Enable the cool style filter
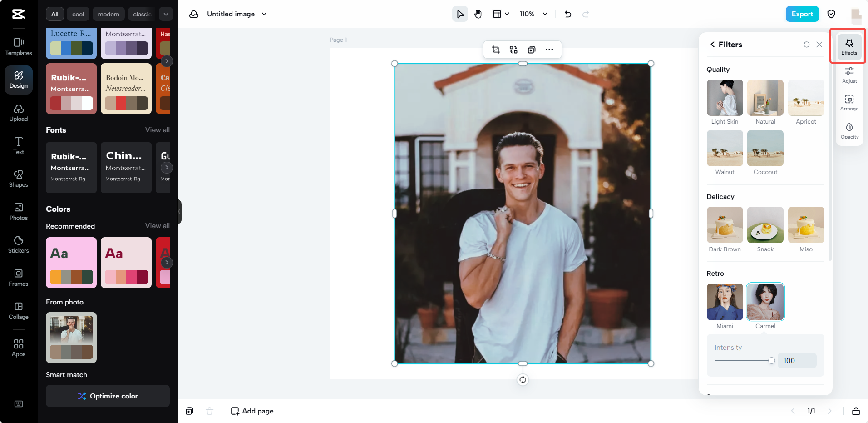 click(x=78, y=14)
